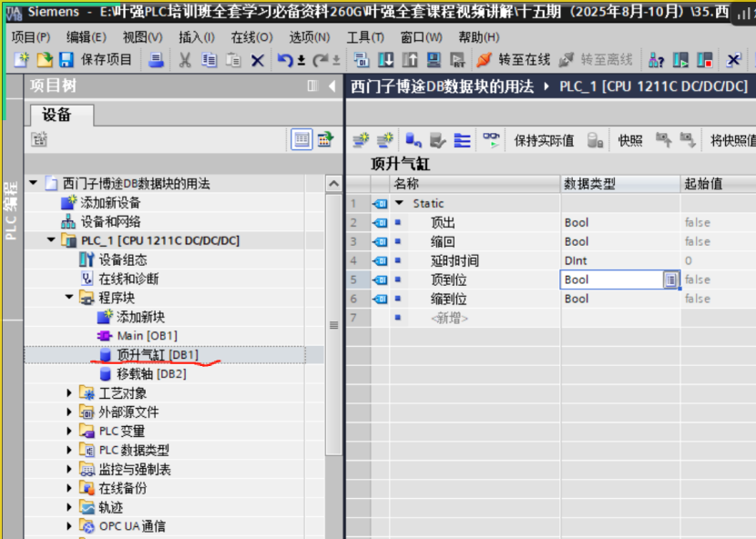This screenshot has width=756, height=539.
Task: Click the project tree column layout icon
Action: tap(313, 86)
